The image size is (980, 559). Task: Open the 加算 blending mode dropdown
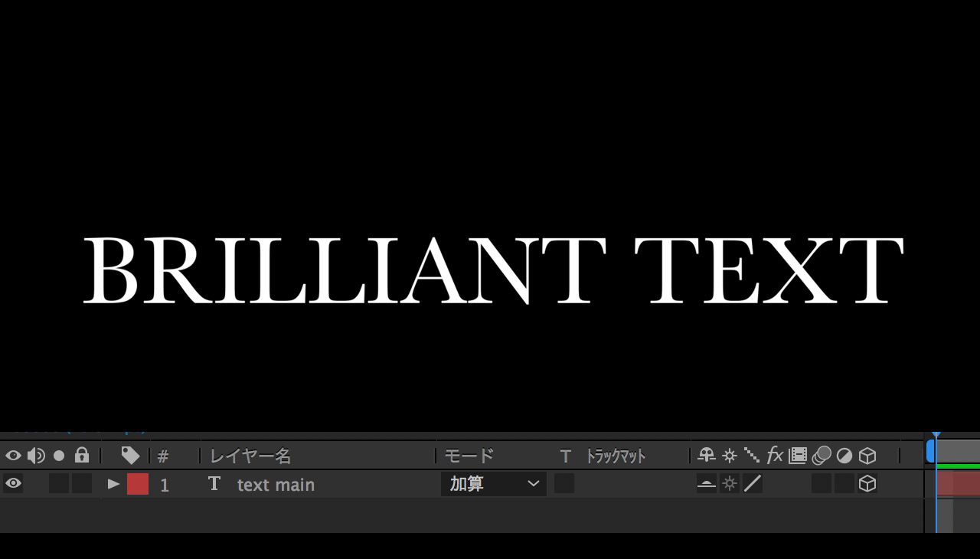(494, 484)
